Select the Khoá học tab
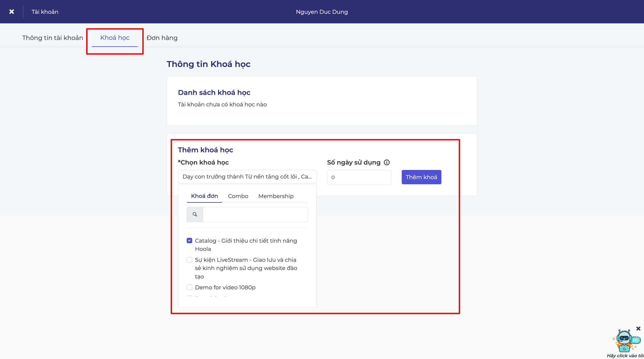 tap(115, 38)
